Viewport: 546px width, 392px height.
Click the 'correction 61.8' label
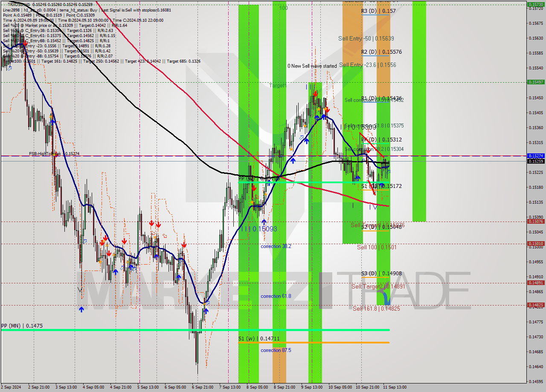coord(276,296)
